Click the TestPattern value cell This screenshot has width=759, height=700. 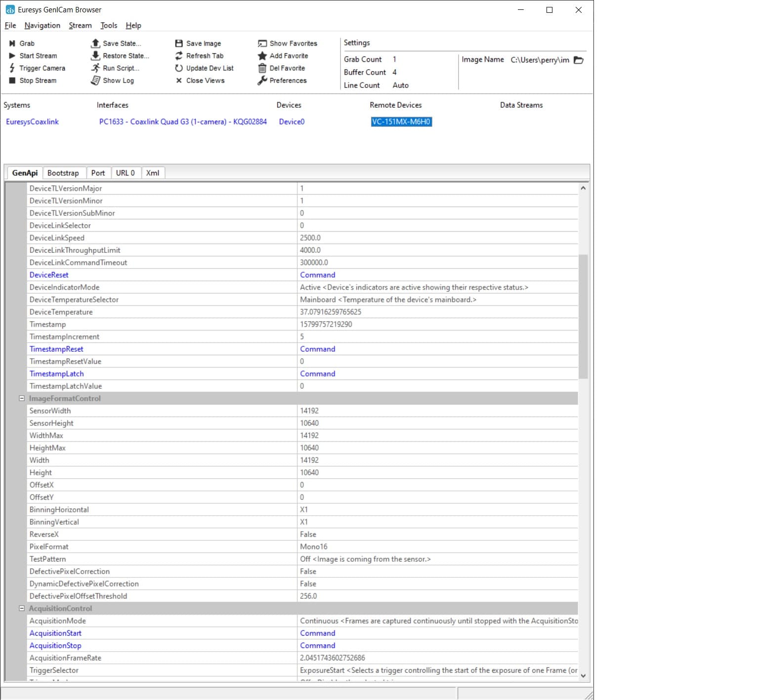point(438,559)
